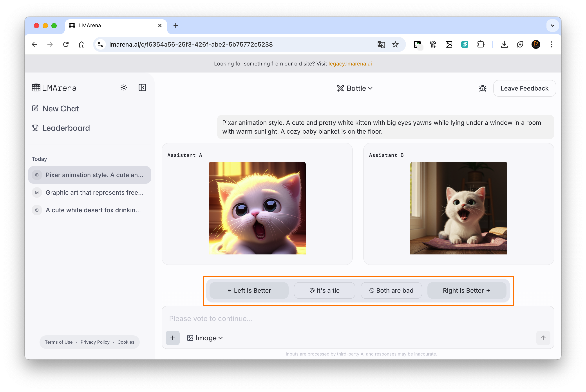This screenshot has width=586, height=392.
Task: Reload the page
Action: click(x=66, y=45)
